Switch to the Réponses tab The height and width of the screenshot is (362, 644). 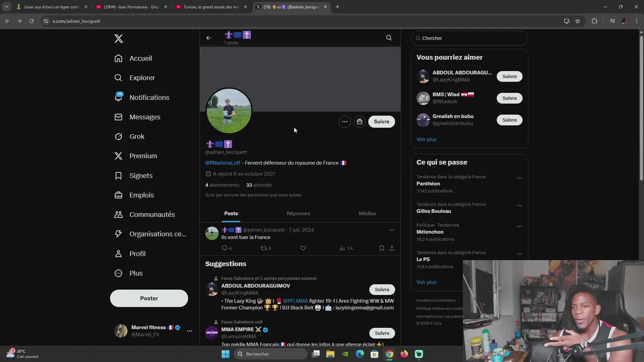pos(298,213)
